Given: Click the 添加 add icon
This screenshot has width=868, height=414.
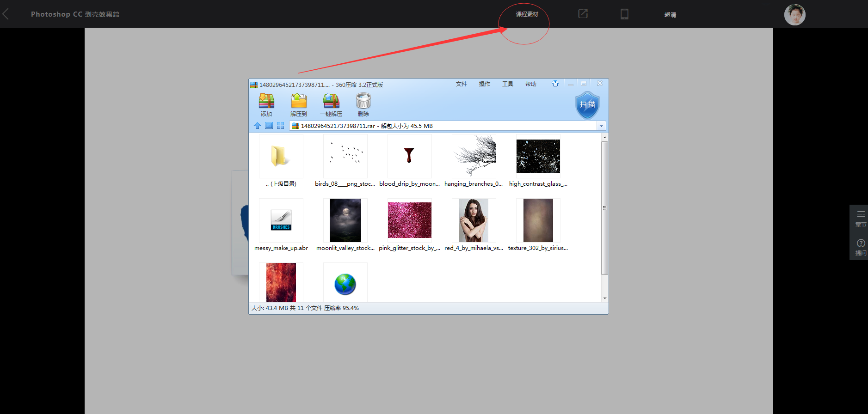Looking at the screenshot, I should [x=266, y=105].
